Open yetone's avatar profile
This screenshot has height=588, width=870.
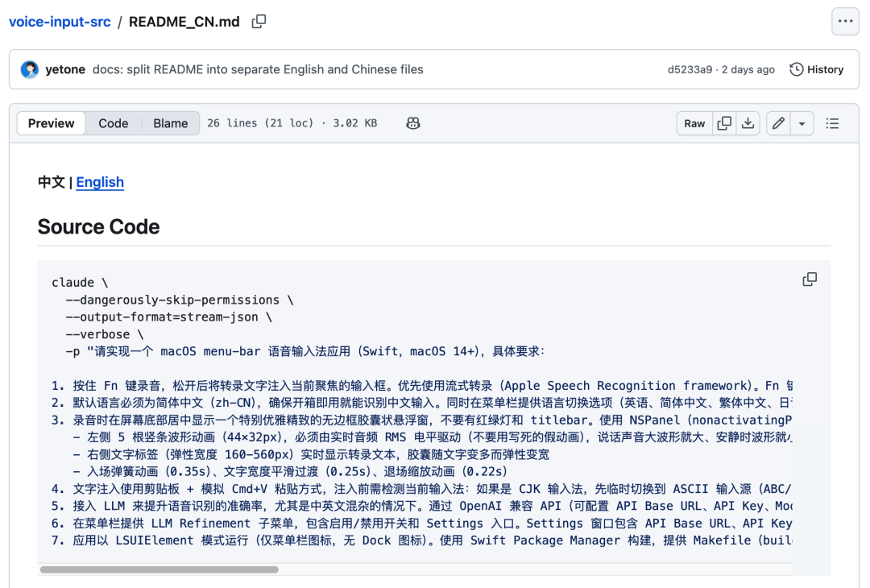pyautogui.click(x=30, y=69)
